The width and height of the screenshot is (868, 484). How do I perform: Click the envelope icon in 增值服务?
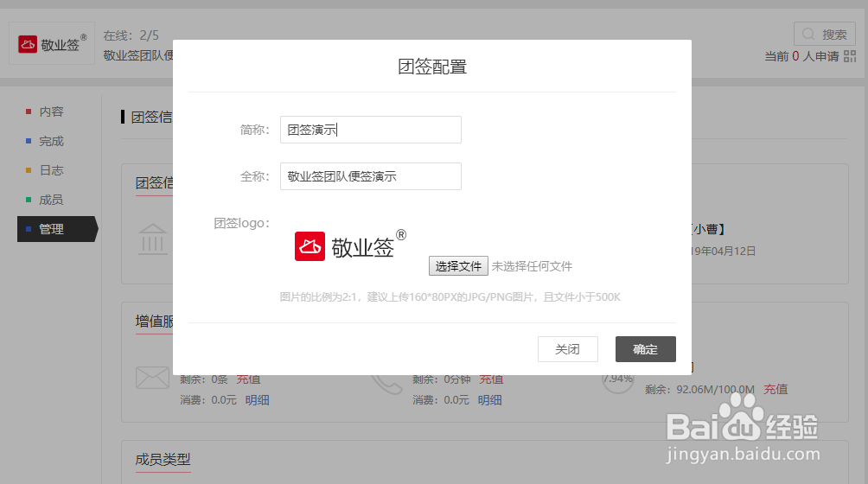coord(152,378)
